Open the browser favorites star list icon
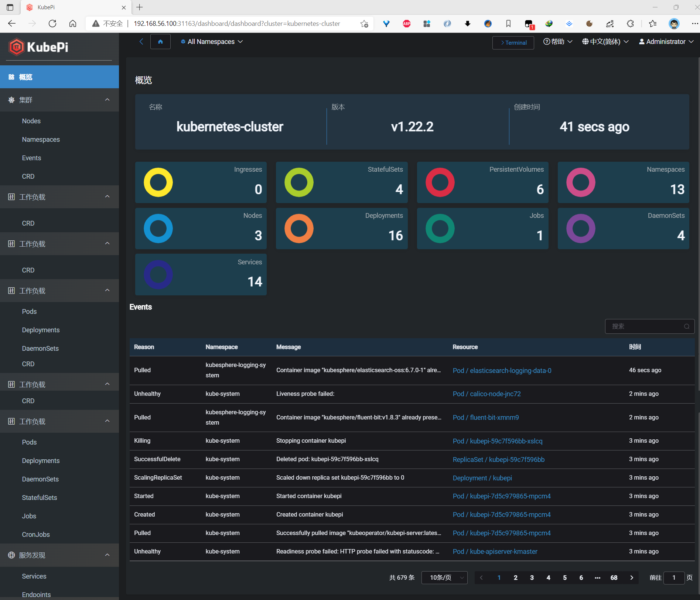Screen dimensions: 700x600 click(x=653, y=24)
